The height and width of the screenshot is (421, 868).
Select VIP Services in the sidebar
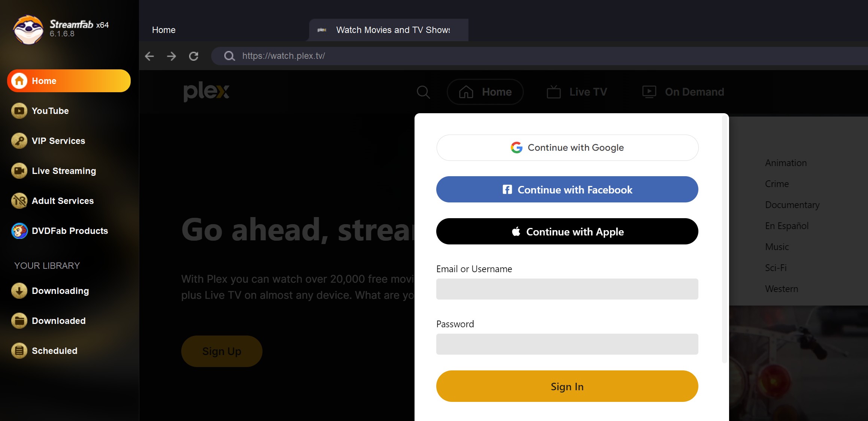click(x=58, y=141)
